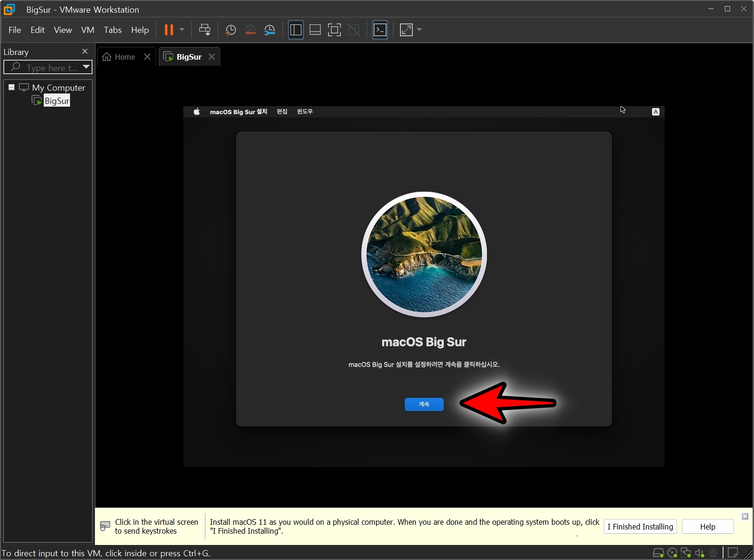Click the Big Sur installer image

tap(424, 255)
